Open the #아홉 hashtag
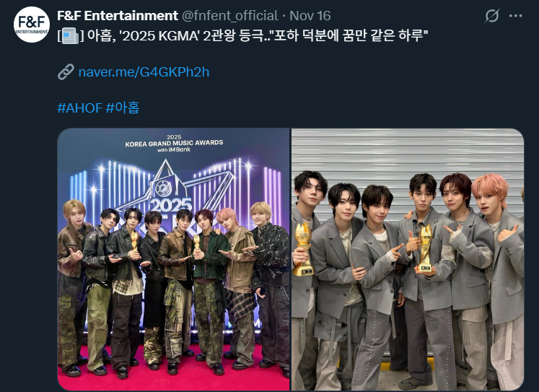This screenshot has width=539, height=392. [x=123, y=108]
